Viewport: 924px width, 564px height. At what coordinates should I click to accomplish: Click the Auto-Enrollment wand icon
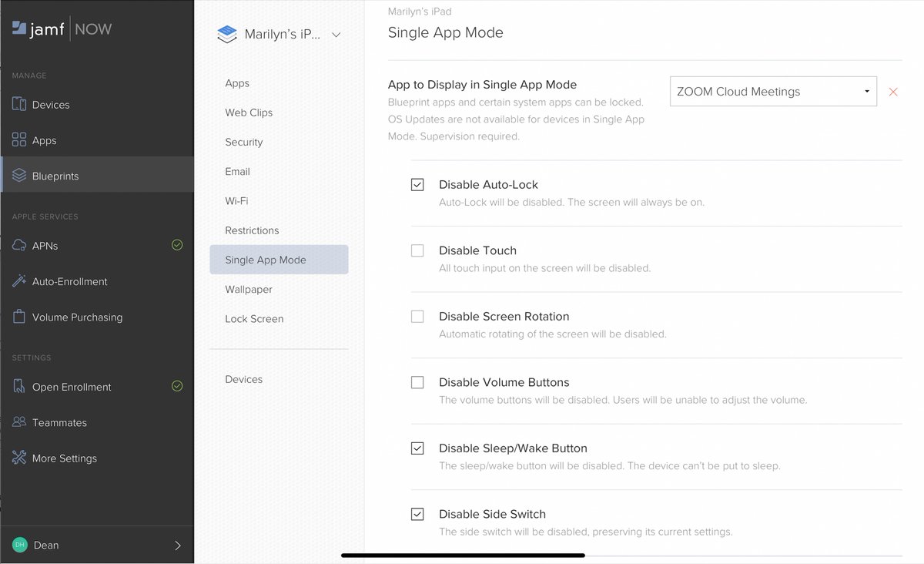[19, 281]
